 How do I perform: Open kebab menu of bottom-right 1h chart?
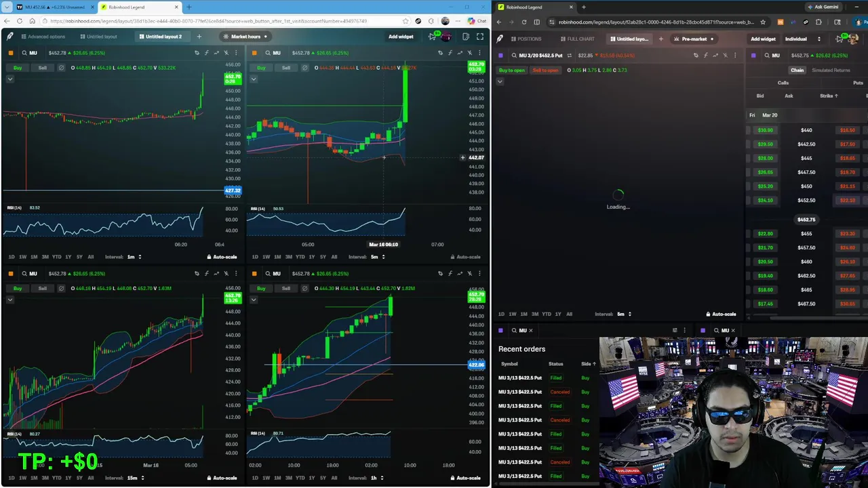click(x=479, y=274)
